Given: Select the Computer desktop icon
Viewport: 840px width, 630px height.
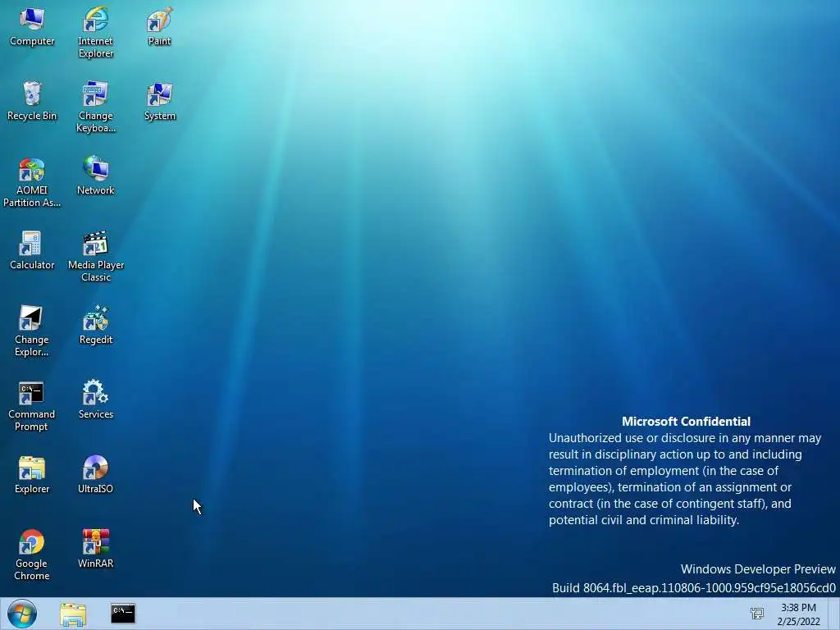Looking at the screenshot, I should (32, 27).
